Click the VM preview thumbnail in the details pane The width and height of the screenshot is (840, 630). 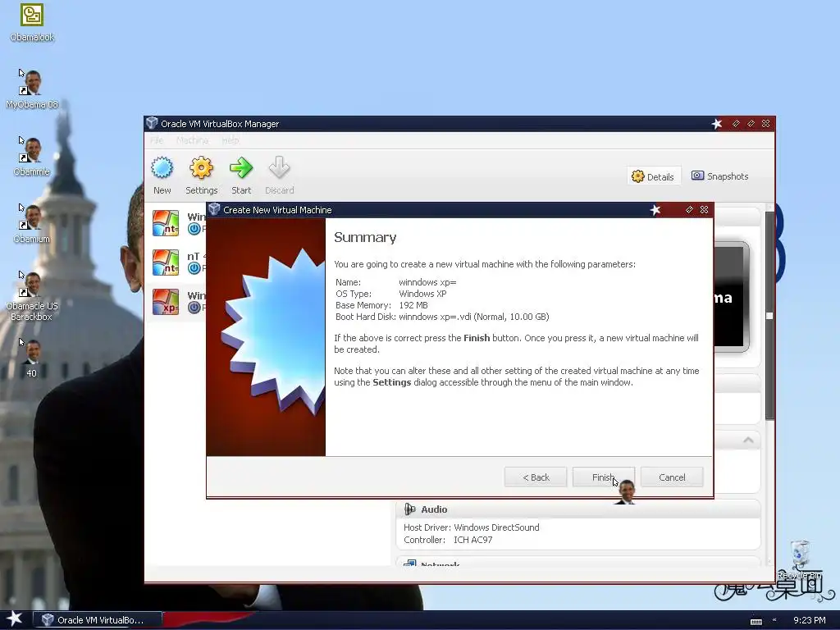pos(731,297)
